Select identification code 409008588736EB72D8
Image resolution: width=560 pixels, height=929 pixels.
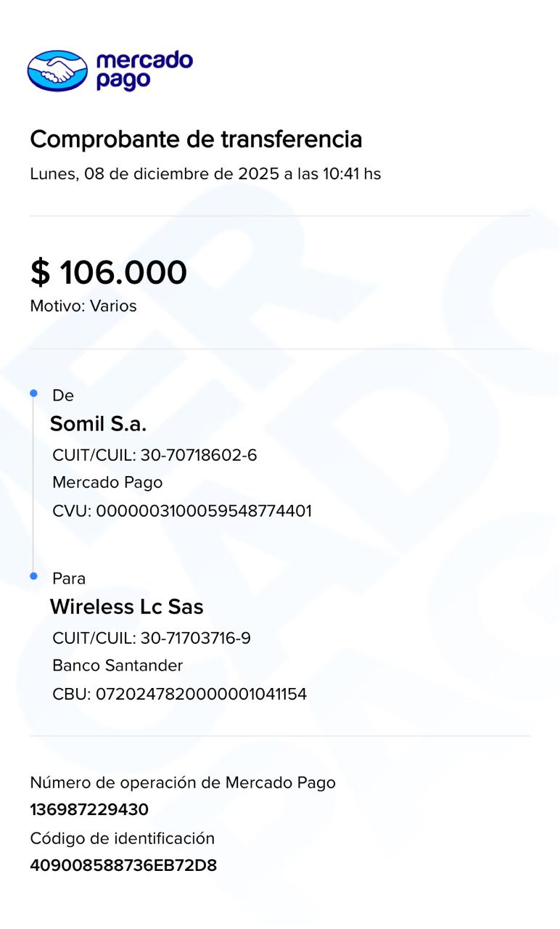click(x=123, y=866)
